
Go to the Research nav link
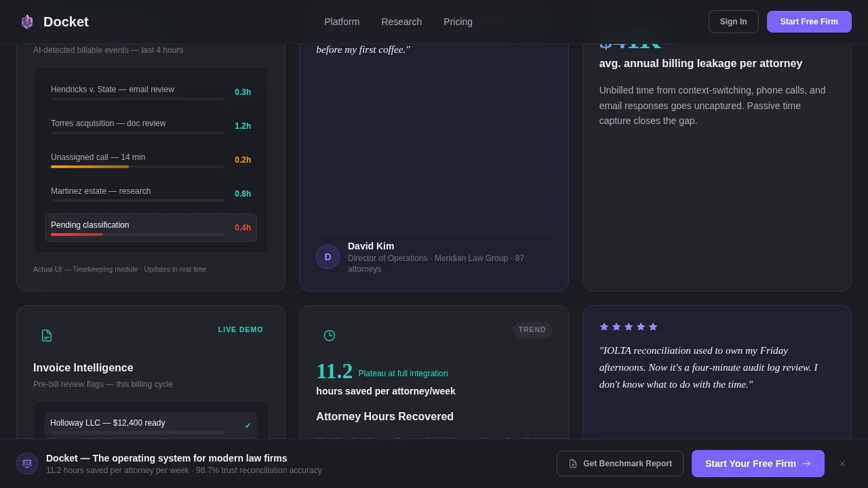[401, 22]
